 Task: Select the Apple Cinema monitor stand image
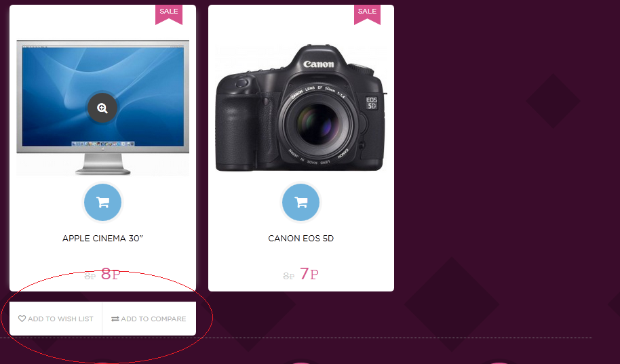[x=103, y=164]
